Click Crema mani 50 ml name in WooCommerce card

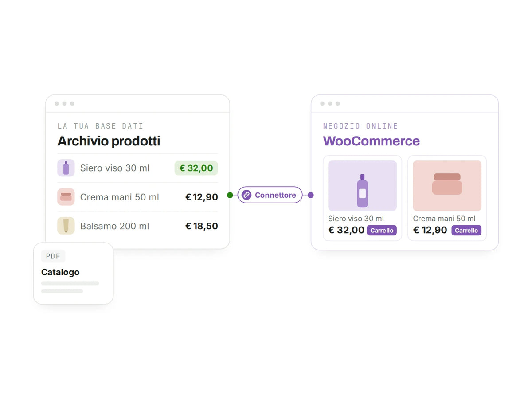tap(444, 219)
